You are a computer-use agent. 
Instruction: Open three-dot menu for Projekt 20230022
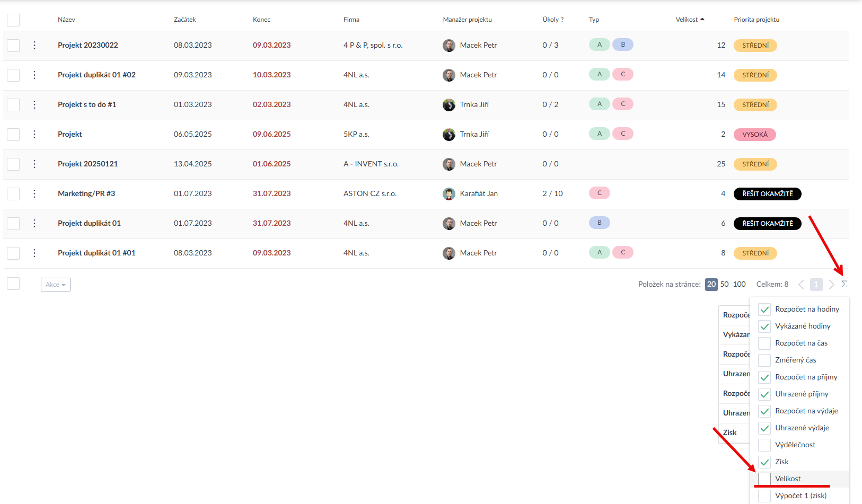[x=34, y=45]
